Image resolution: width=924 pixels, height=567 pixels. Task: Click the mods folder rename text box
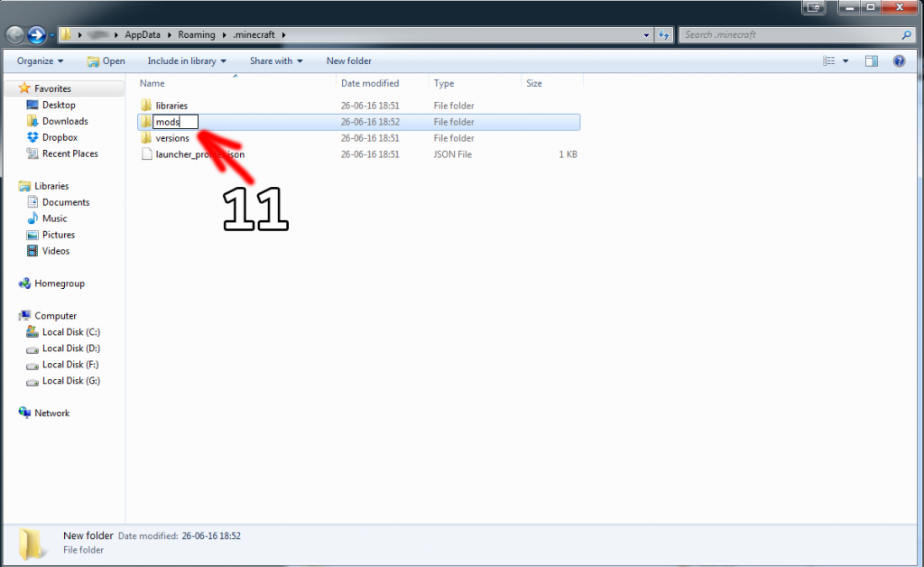point(175,122)
